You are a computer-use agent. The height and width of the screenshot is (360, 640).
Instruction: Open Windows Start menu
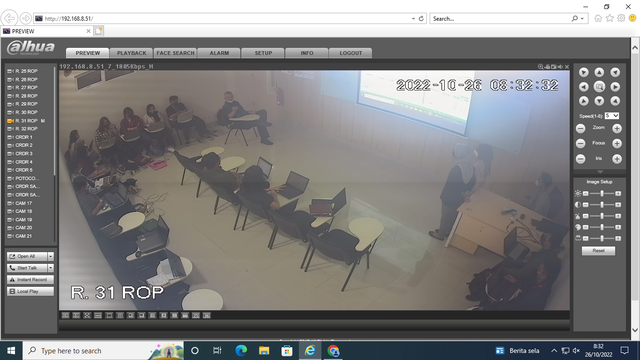tap(11, 351)
